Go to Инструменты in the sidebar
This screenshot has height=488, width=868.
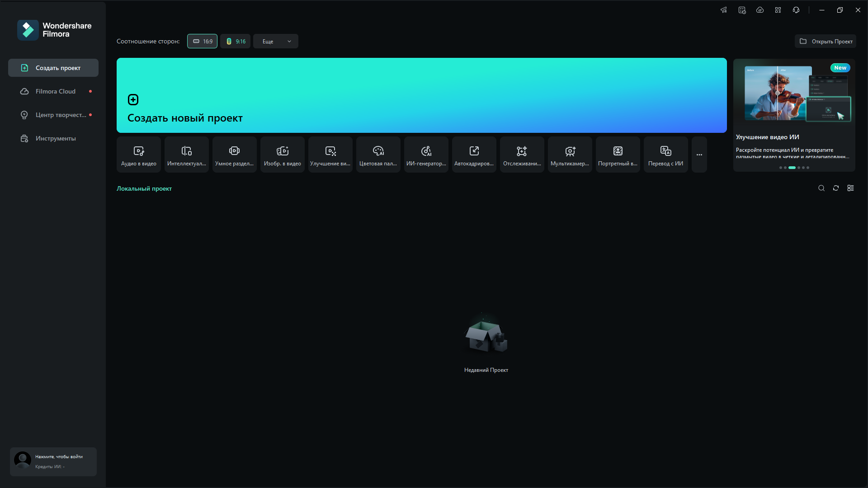(x=55, y=138)
